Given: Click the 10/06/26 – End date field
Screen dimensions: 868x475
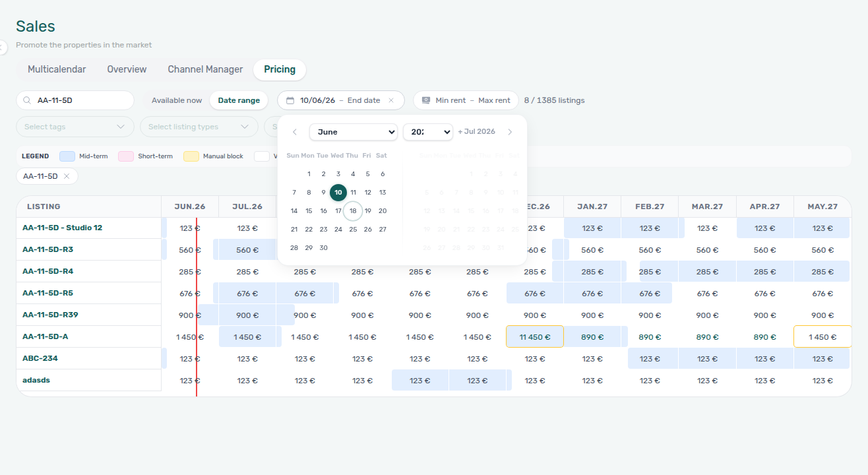Looking at the screenshot, I should pos(340,100).
